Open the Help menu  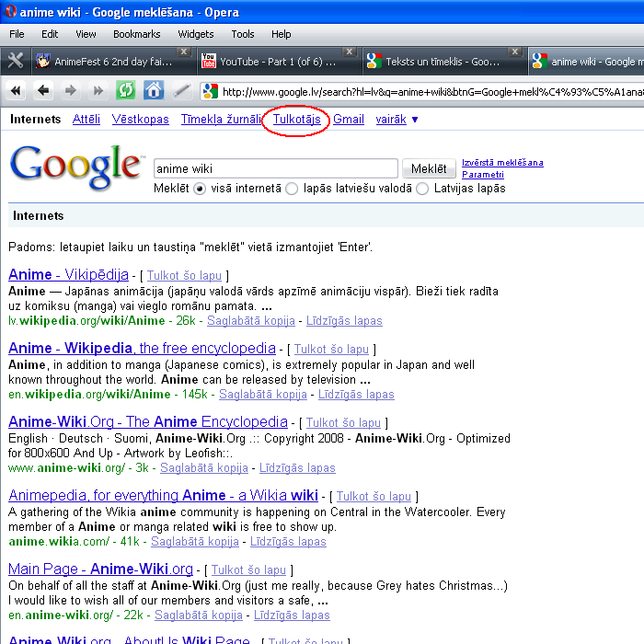pyautogui.click(x=282, y=34)
